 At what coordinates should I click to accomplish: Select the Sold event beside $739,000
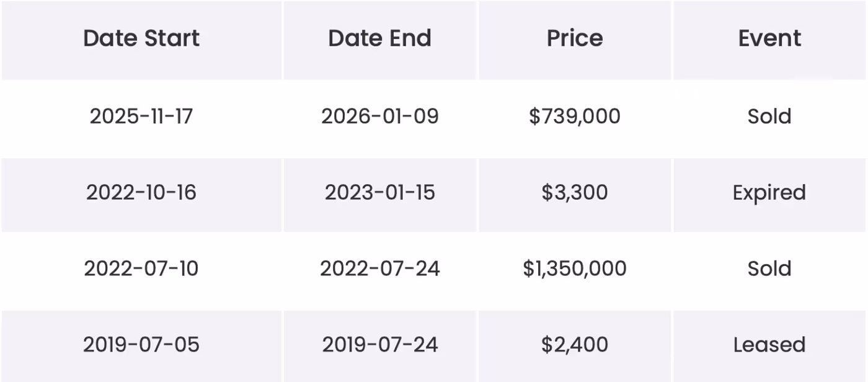(769, 116)
